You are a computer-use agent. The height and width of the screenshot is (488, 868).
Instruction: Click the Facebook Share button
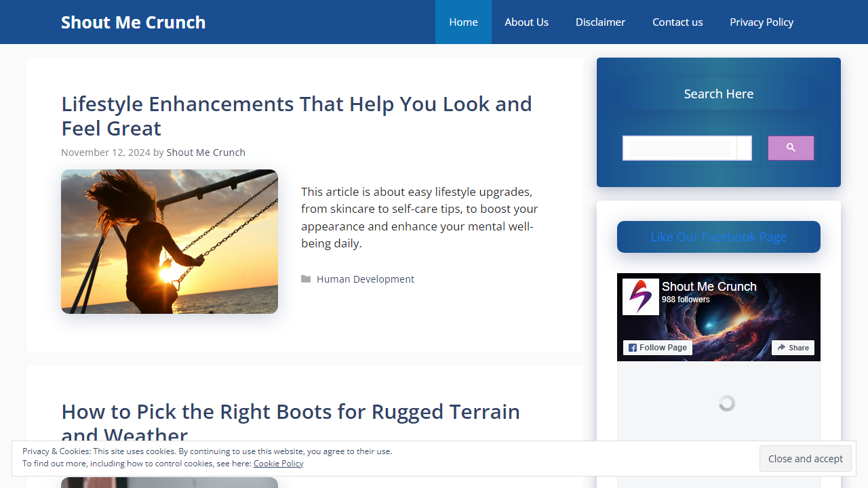click(x=793, y=348)
